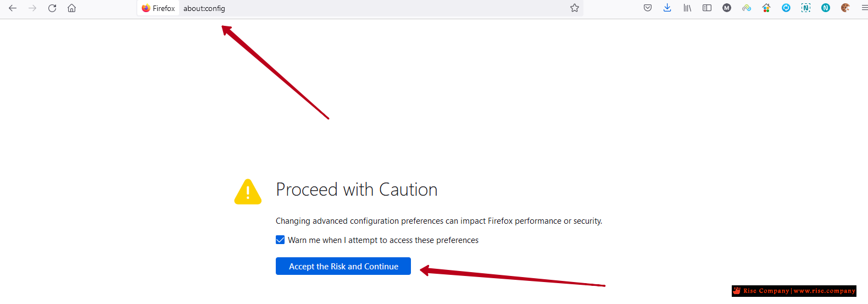Save page to Pocket
This screenshot has height=304, width=868.
click(648, 8)
